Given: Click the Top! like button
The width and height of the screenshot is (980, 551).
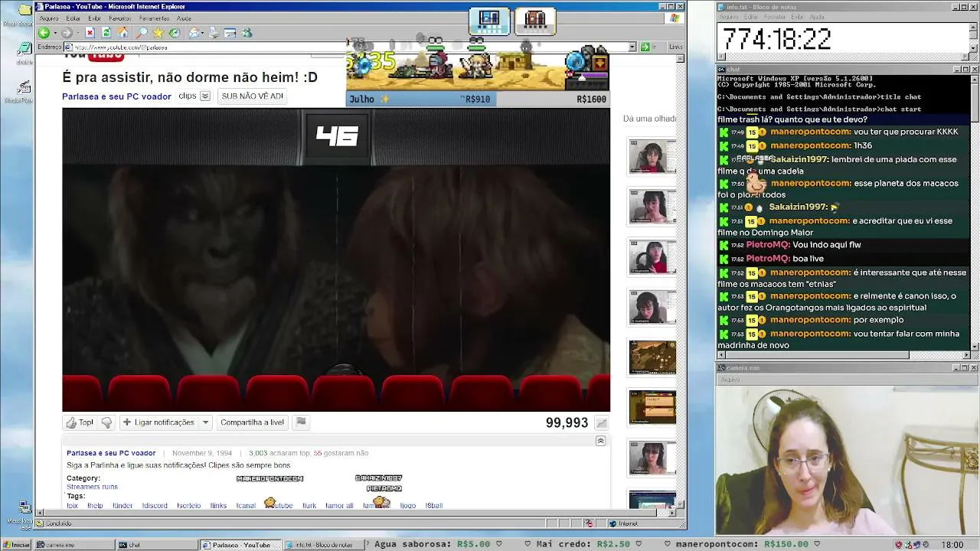Looking at the screenshot, I should point(80,422).
